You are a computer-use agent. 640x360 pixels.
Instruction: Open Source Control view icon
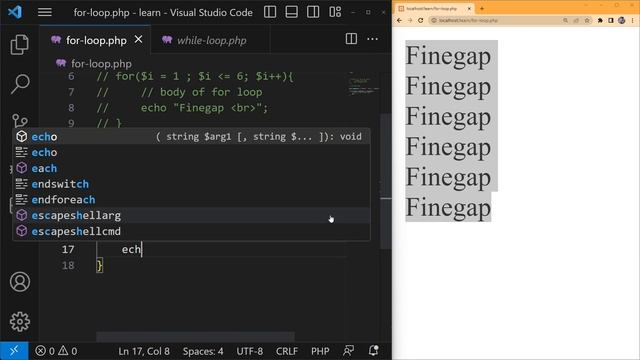[20, 121]
